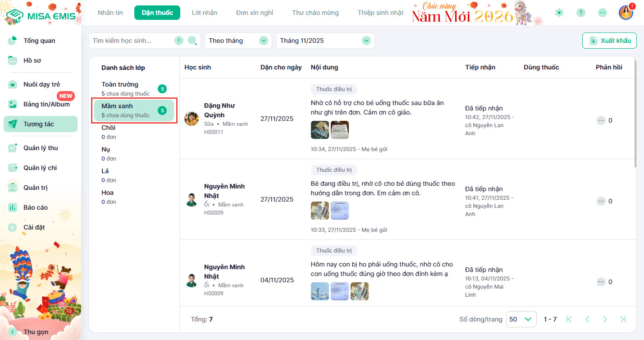Click the user avatar at top right

[626, 13]
